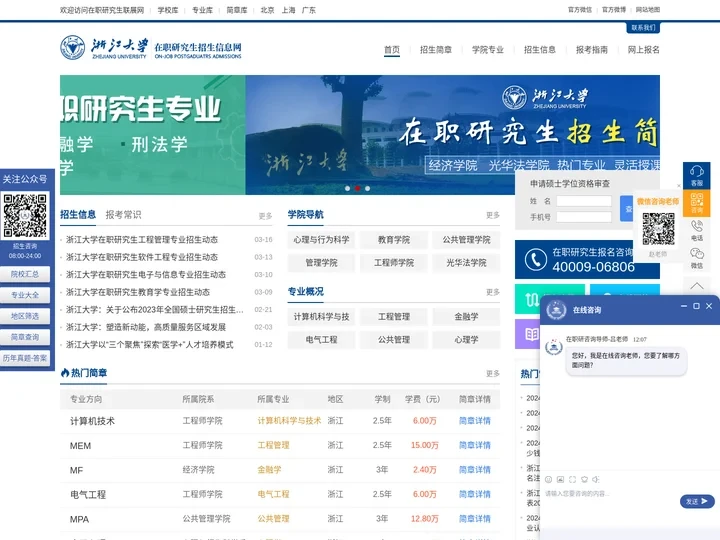Toggle the sound icon in chat toolbar
720x540 pixels.
point(596,479)
